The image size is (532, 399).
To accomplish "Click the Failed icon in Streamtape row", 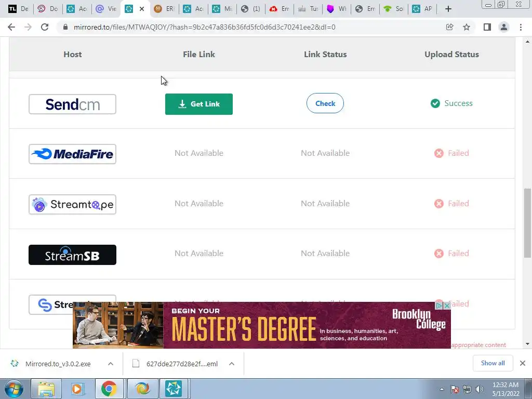I will (x=438, y=204).
